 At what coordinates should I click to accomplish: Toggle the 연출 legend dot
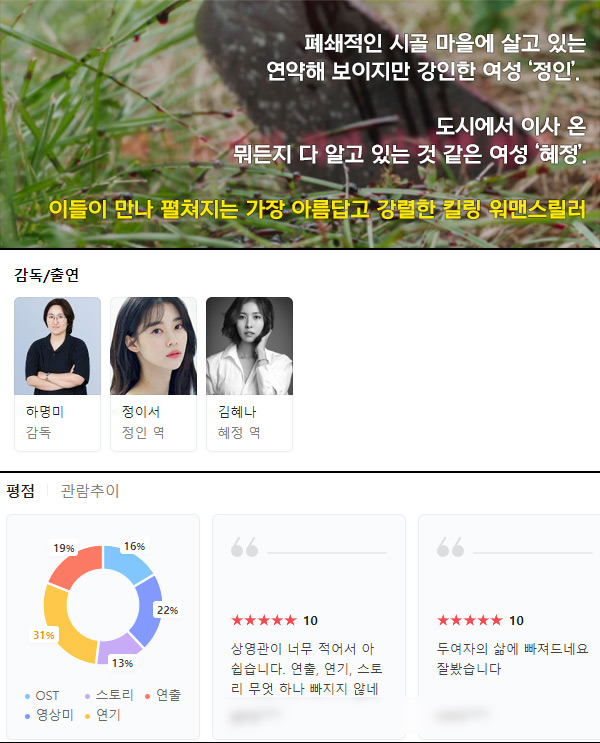point(147,696)
